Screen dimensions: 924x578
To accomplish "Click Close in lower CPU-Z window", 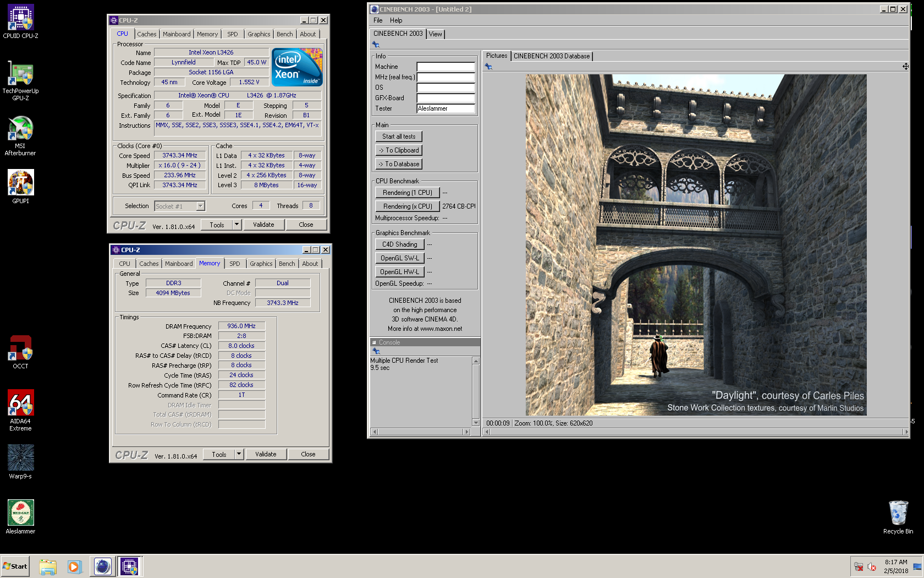I will pos(308,454).
